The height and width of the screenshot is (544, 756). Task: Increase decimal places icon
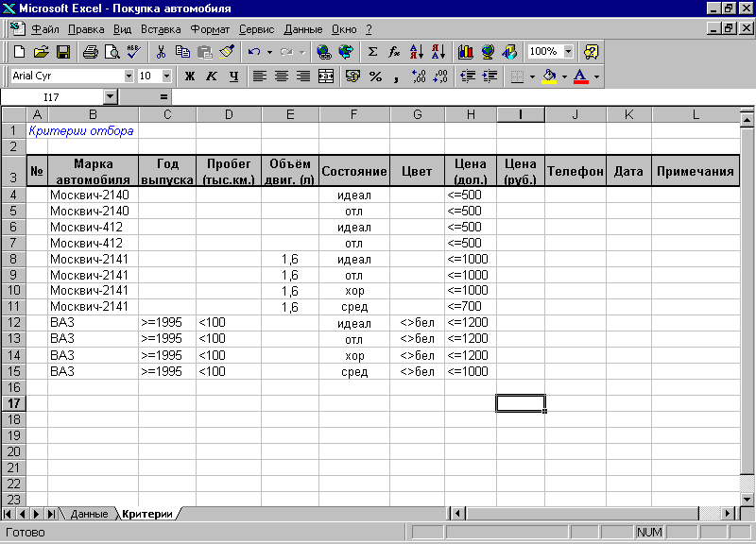419,76
